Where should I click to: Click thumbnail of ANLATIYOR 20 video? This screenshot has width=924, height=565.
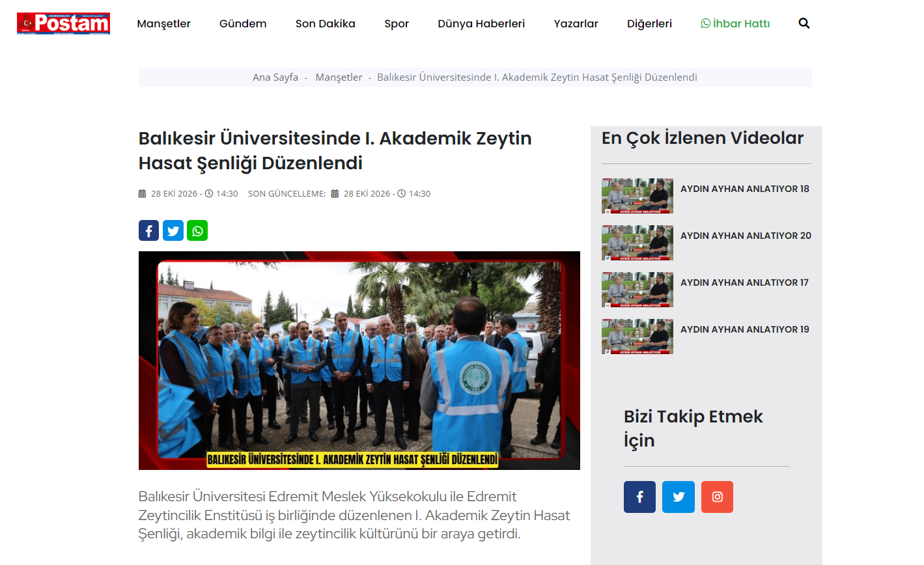tap(637, 243)
